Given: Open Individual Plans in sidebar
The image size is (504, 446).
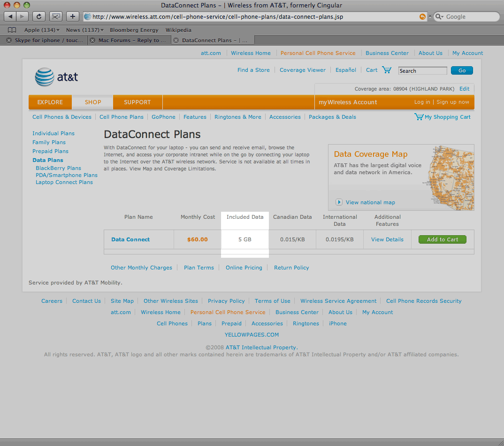Looking at the screenshot, I should pyautogui.click(x=53, y=133).
